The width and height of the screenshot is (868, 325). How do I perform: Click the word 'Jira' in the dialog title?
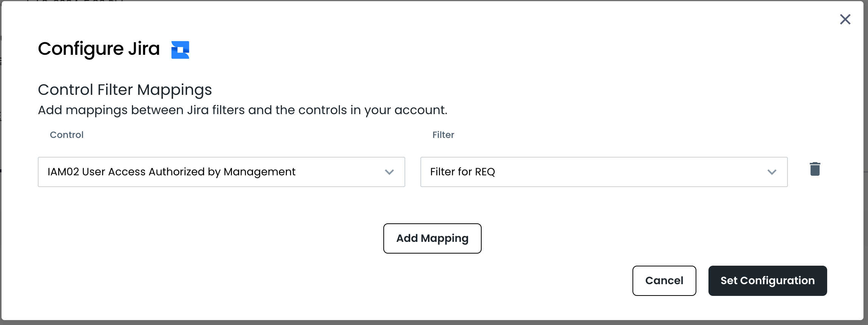point(144,49)
